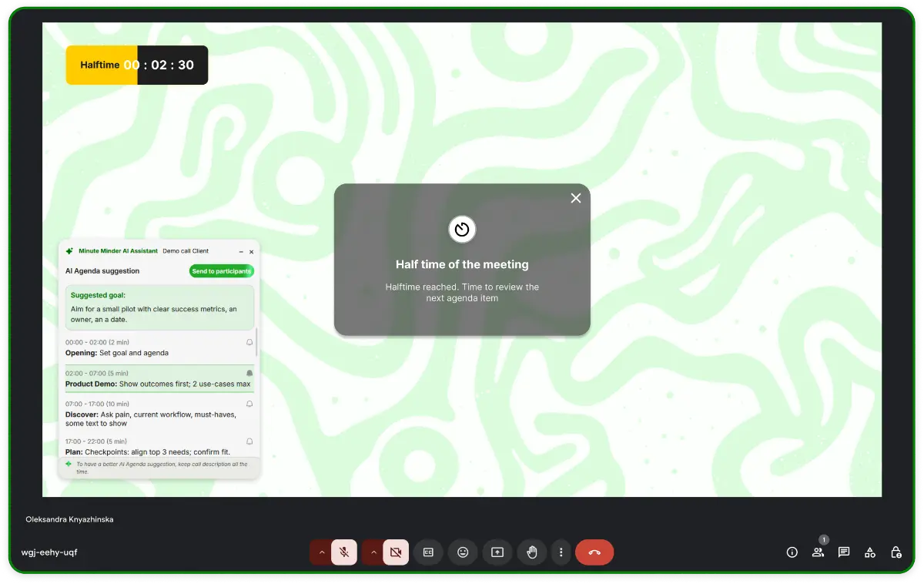Toggle the reminder bell for Opening agenda item
Screen dimensions: 924x584
pyautogui.click(x=249, y=342)
